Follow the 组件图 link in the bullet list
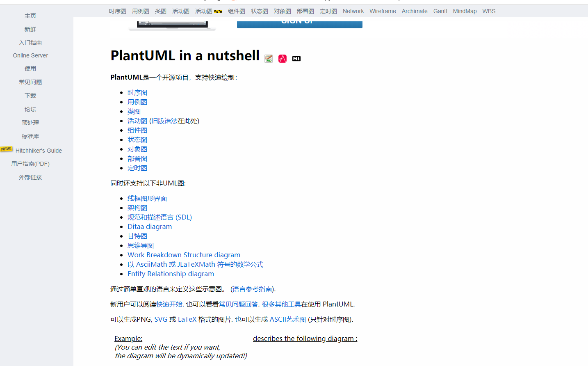This screenshot has width=588, height=366. point(137,130)
